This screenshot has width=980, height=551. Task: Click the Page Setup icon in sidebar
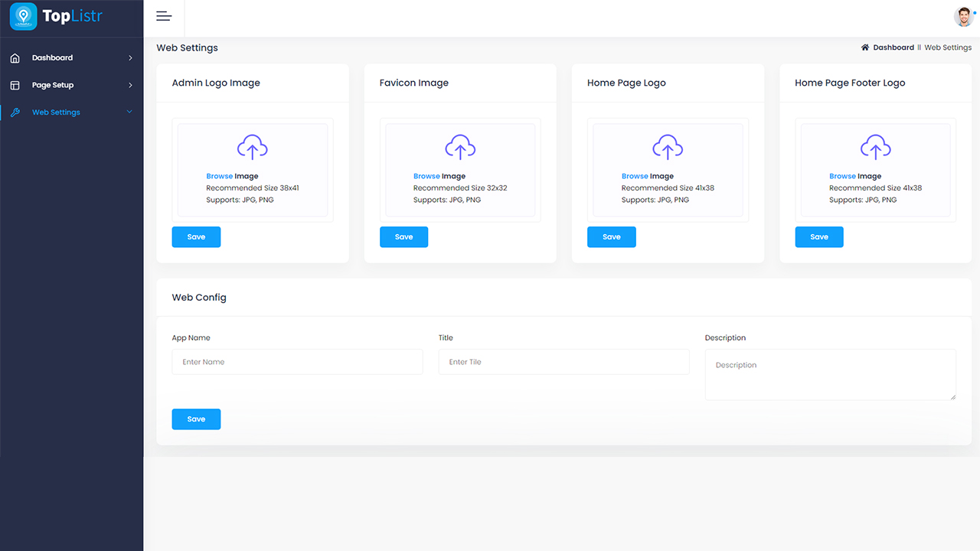click(15, 85)
